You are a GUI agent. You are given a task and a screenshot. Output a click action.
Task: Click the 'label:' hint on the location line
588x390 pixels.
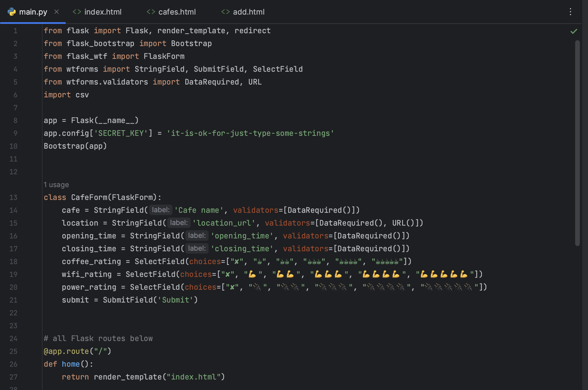click(179, 223)
